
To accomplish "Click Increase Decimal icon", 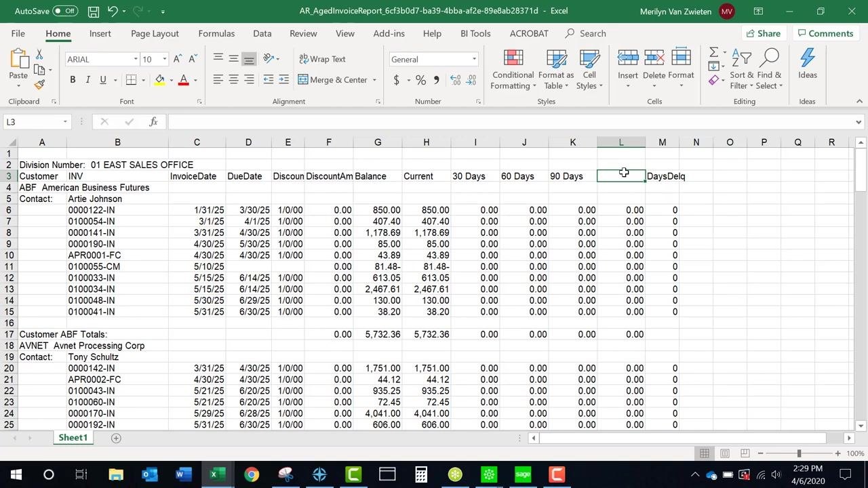I will [x=455, y=80].
